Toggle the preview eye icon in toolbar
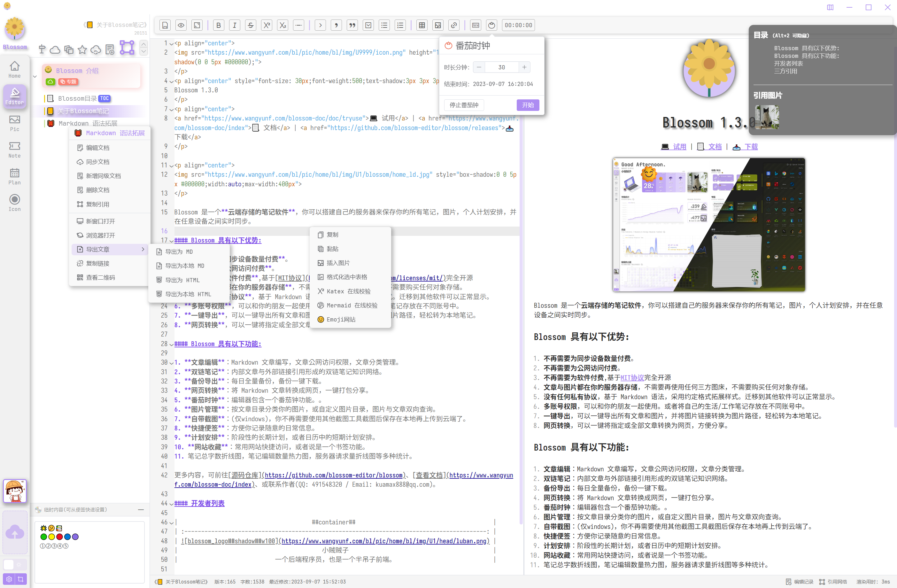Image resolution: width=897 pixels, height=588 pixels. [x=181, y=25]
